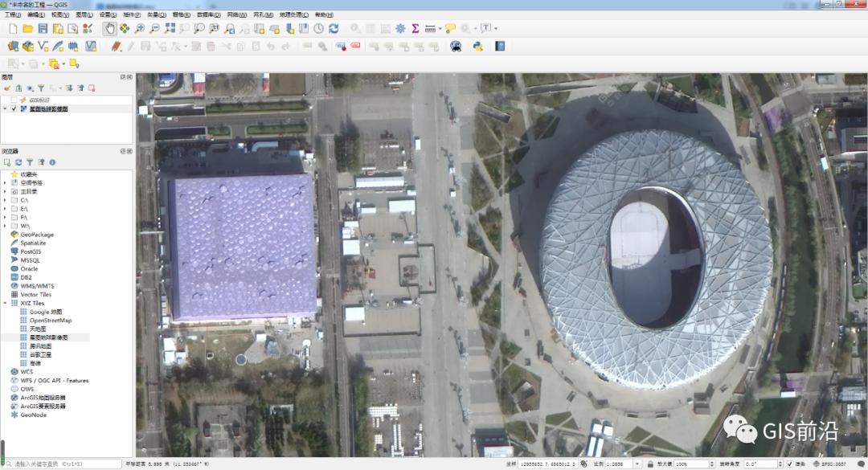Collapse the XYZ Tiles tree node

(5, 303)
